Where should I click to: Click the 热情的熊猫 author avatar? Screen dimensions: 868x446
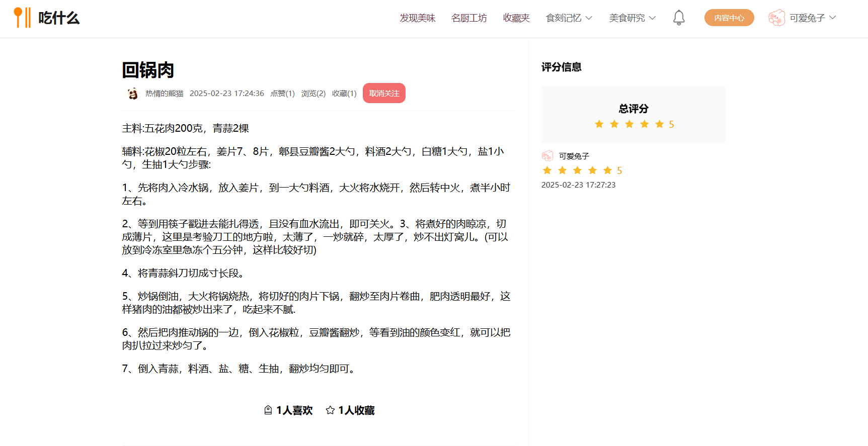pyautogui.click(x=132, y=94)
